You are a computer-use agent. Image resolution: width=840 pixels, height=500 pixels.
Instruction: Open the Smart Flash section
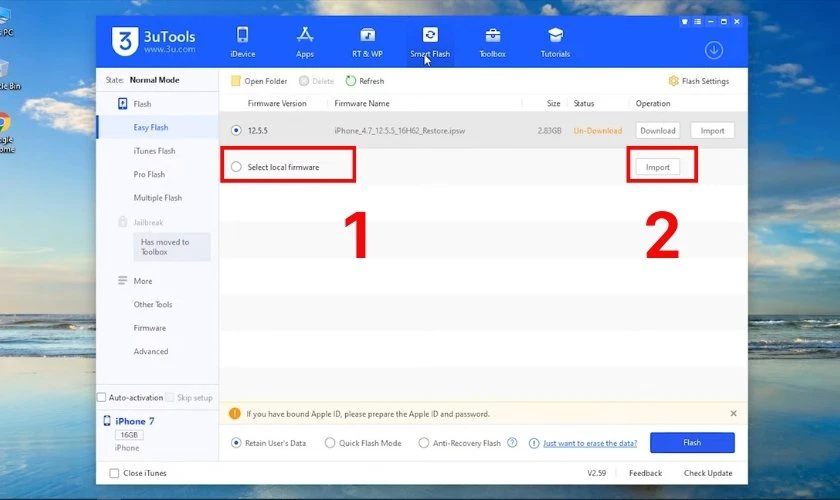point(430,42)
